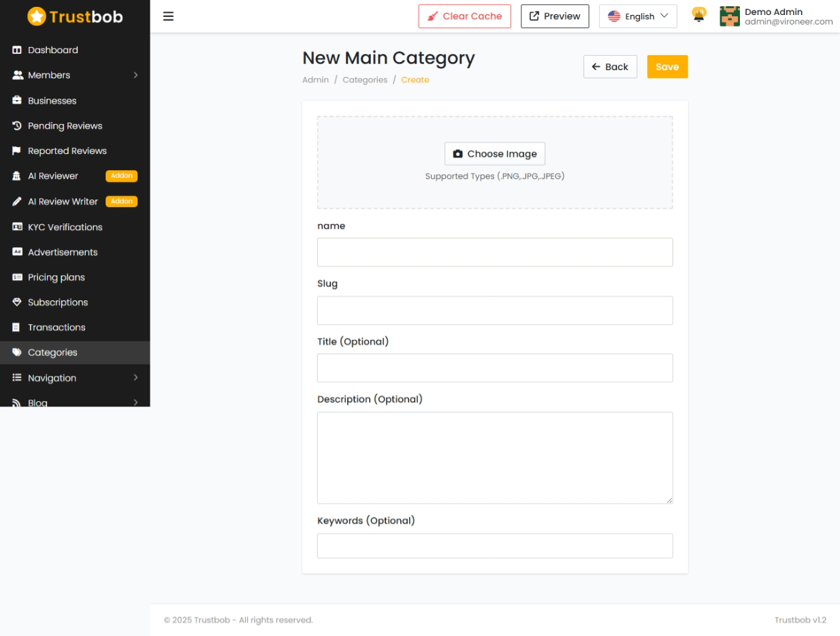
Task: Open Pricing plans in the sidebar
Action: point(75,277)
